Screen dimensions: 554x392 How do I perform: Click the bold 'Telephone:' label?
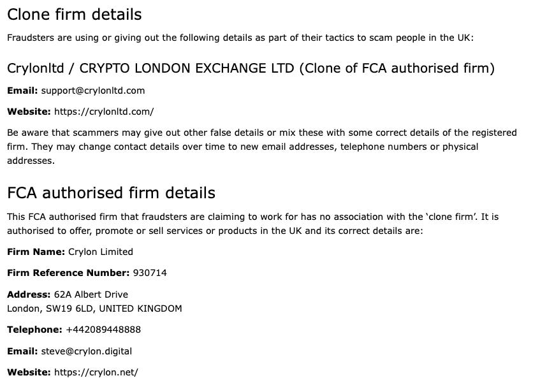(x=34, y=330)
